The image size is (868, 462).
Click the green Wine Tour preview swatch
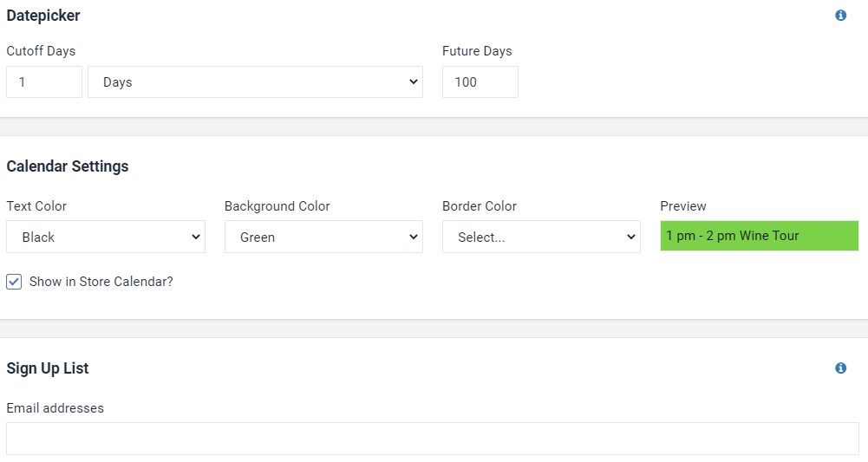click(759, 236)
